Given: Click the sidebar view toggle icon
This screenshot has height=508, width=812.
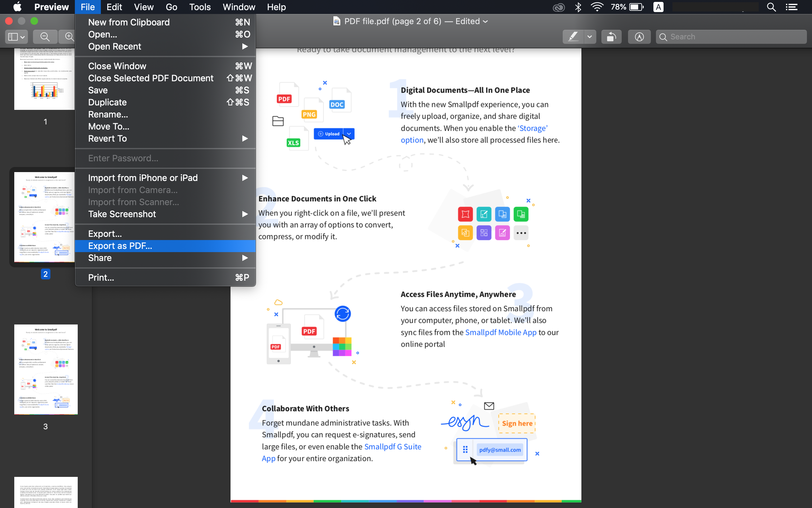Looking at the screenshot, I should pyautogui.click(x=16, y=37).
